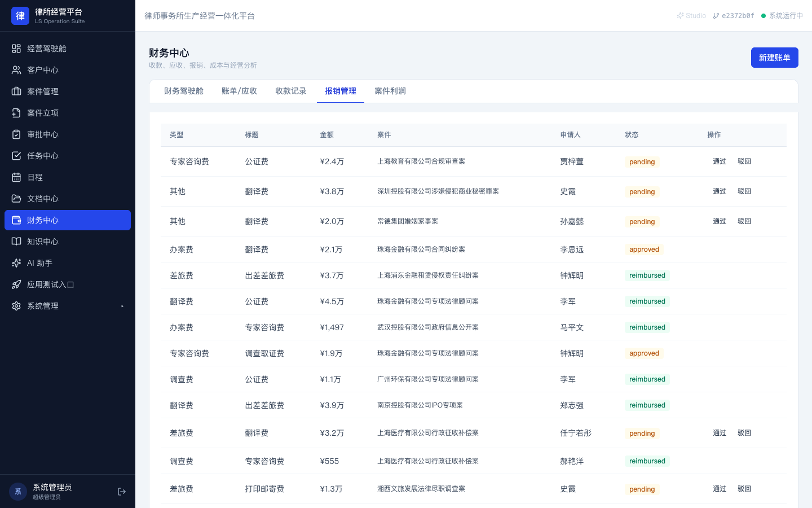Image resolution: width=812 pixels, height=508 pixels.
Task: Switch to the 账单/应收 tab
Action: coord(239,91)
